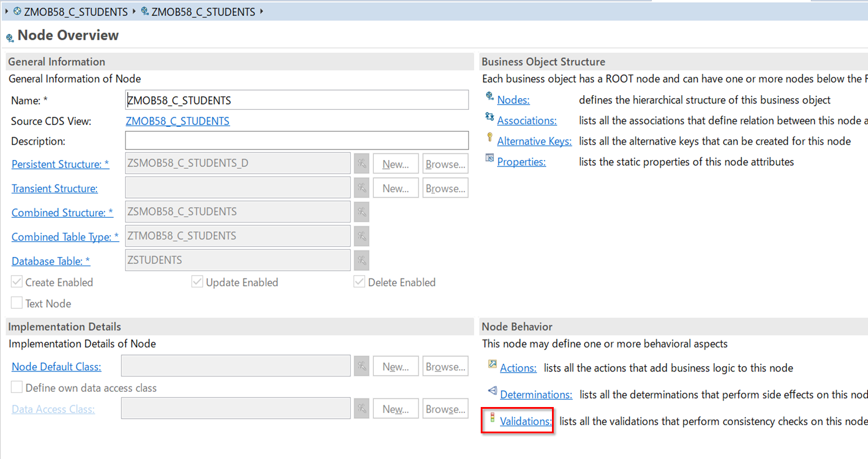
Task: Click the first breadcrumb business object icon
Action: point(17,11)
